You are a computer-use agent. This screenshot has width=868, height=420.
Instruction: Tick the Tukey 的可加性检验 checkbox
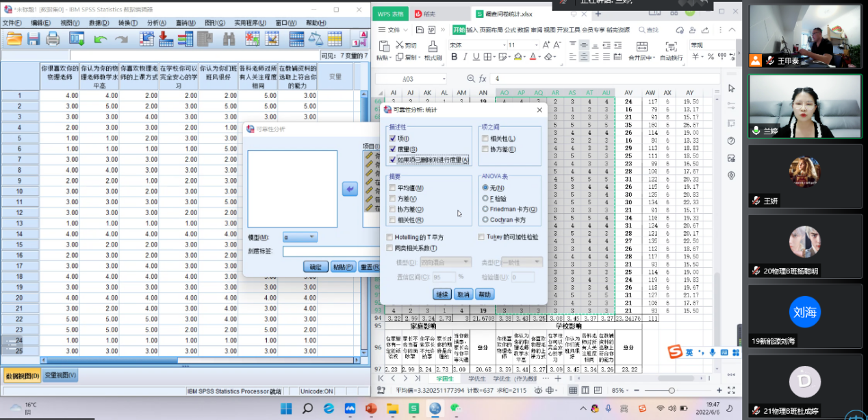[481, 237]
